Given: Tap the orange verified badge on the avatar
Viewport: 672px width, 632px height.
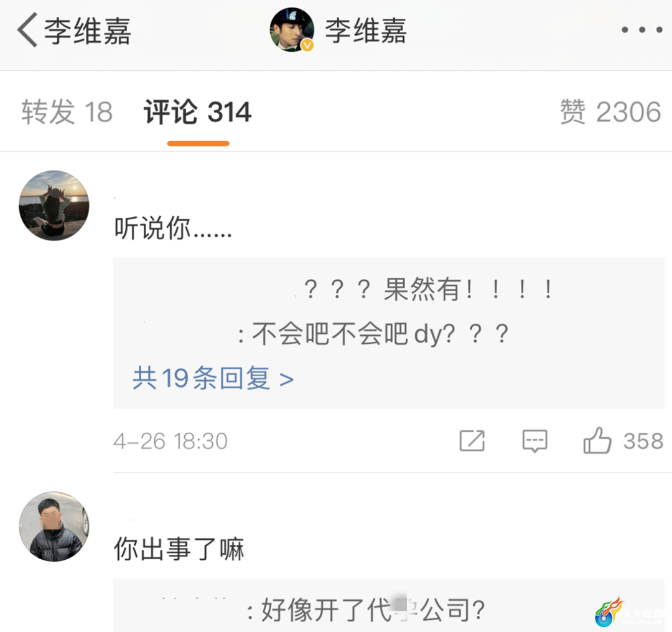Looking at the screenshot, I should pyautogui.click(x=307, y=45).
